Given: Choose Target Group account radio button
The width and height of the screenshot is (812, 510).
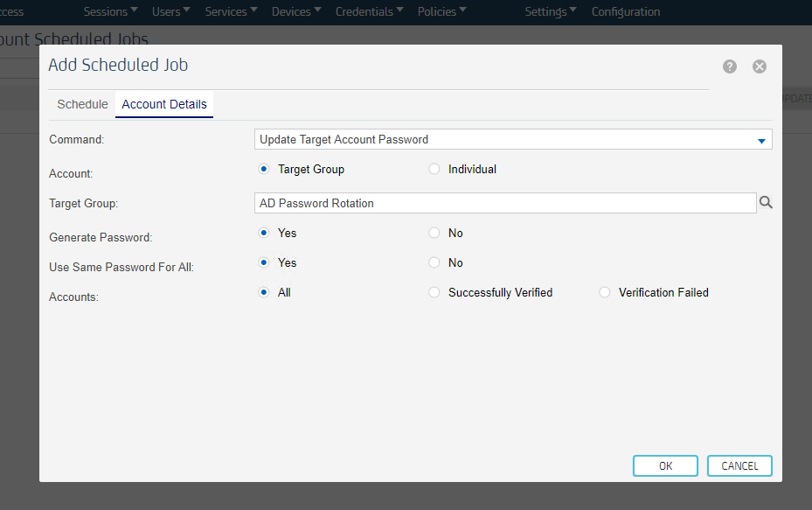Looking at the screenshot, I should [264, 169].
